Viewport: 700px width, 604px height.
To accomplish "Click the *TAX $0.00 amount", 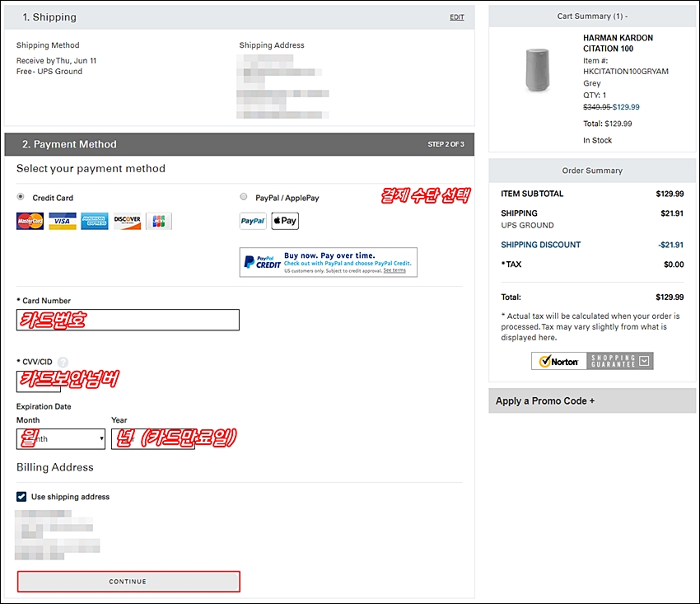I will [674, 265].
